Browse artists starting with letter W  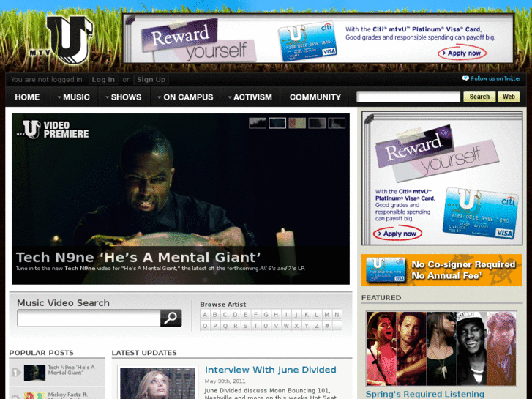[286, 326]
